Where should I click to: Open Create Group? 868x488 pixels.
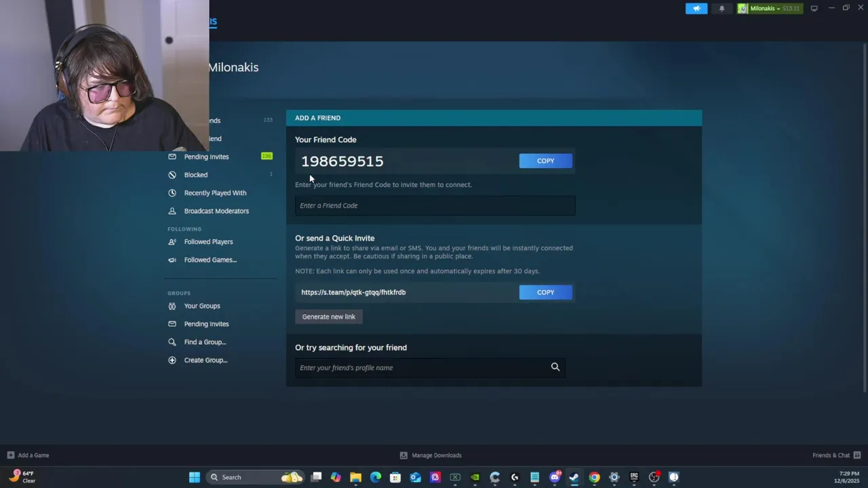205,360
